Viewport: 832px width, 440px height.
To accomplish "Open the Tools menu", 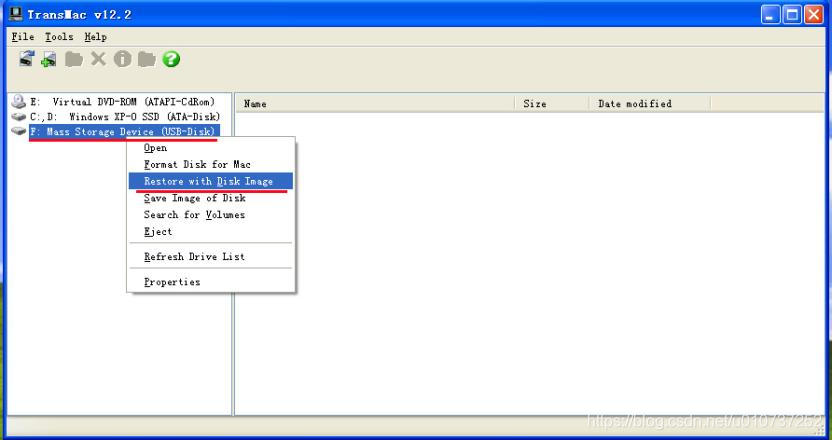I will tap(59, 37).
